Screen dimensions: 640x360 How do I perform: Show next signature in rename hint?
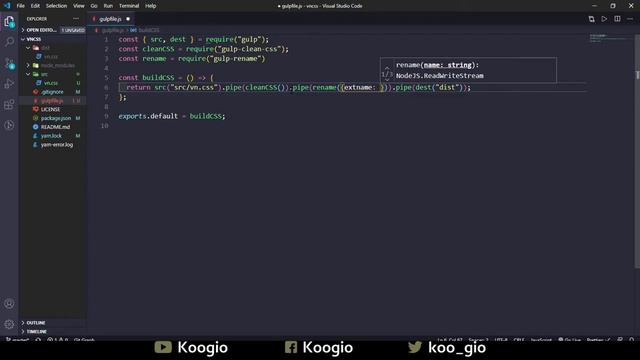387,80
